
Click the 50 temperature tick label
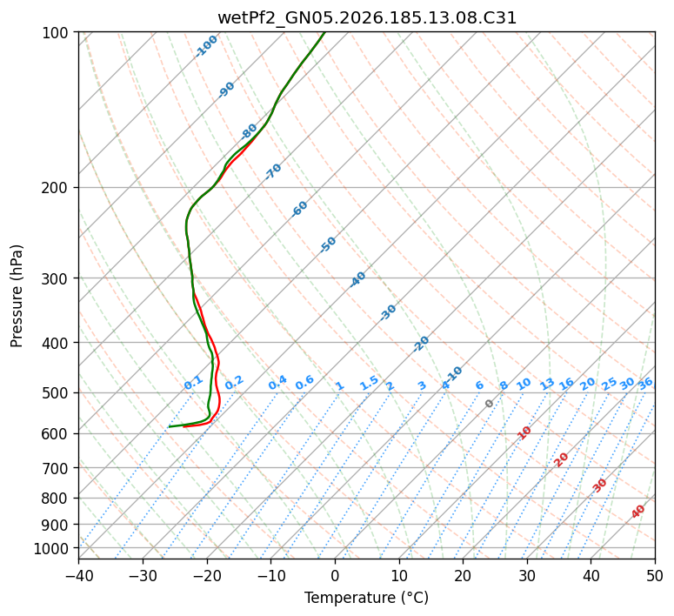coord(655,575)
